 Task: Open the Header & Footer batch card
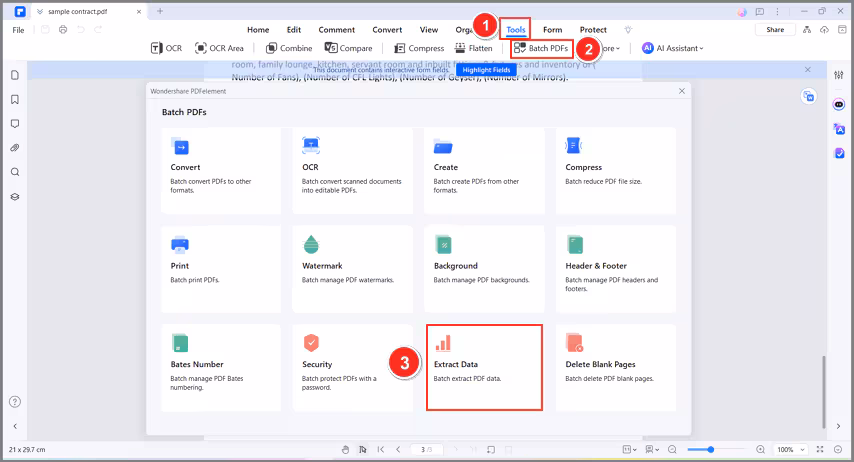click(616, 269)
